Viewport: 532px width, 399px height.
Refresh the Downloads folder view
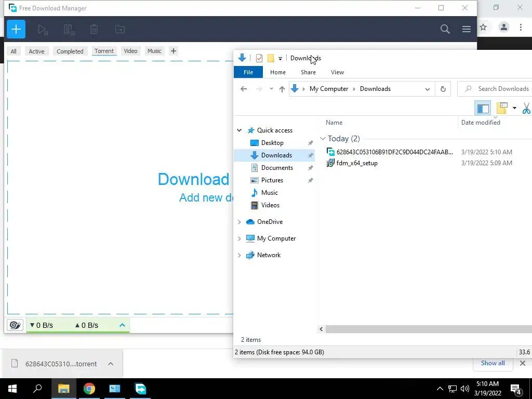coord(443,89)
